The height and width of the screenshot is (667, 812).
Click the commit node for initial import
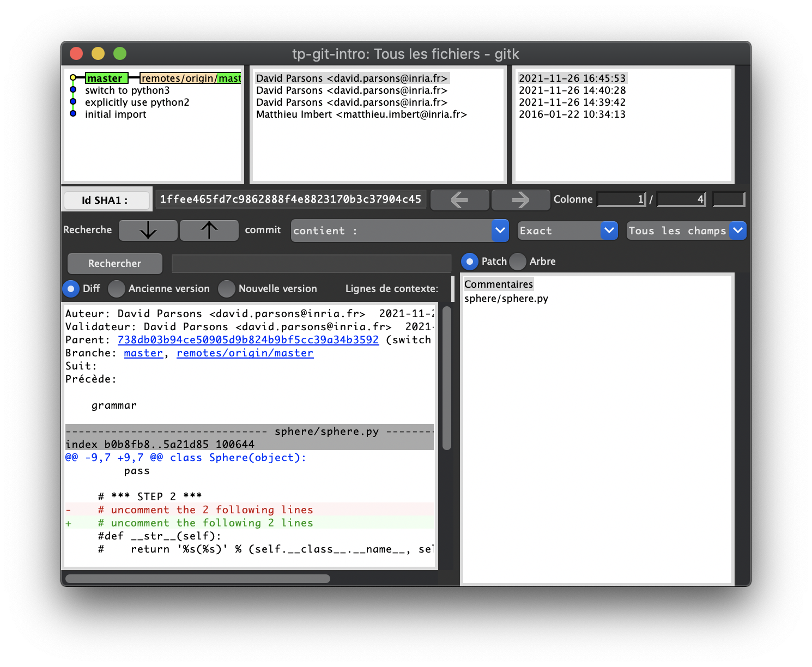(73, 114)
